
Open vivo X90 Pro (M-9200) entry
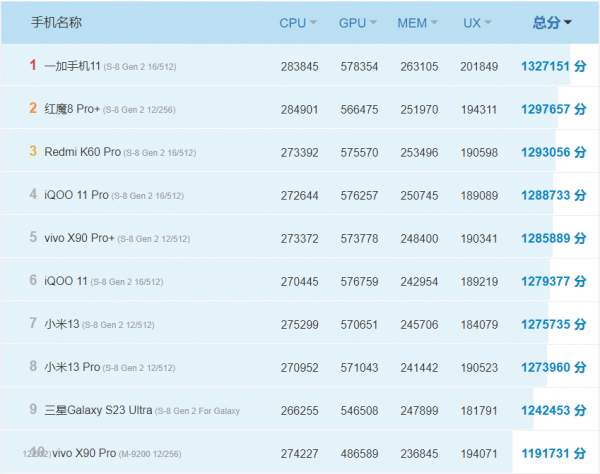coord(117,453)
